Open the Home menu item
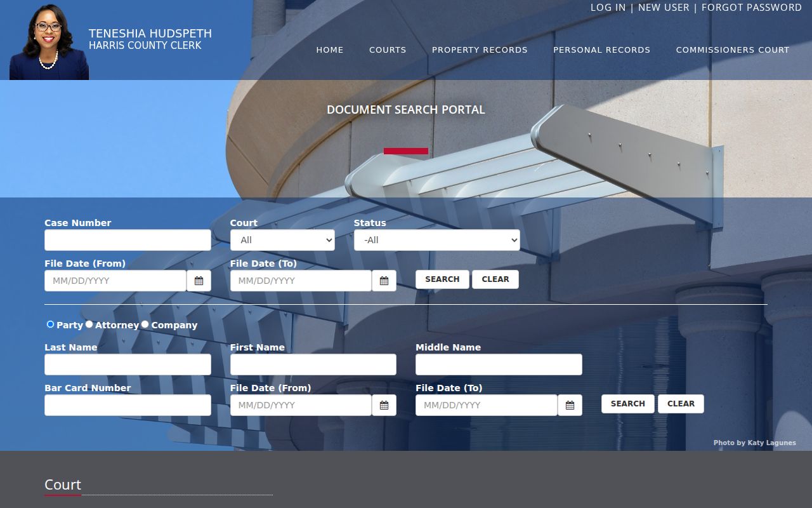 [x=330, y=50]
